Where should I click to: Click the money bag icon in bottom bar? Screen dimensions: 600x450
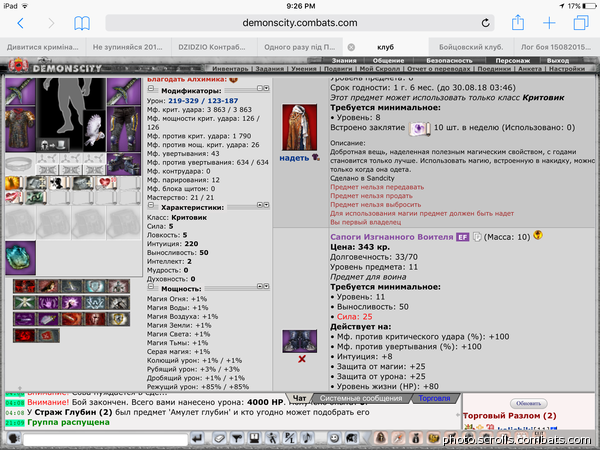point(416,439)
